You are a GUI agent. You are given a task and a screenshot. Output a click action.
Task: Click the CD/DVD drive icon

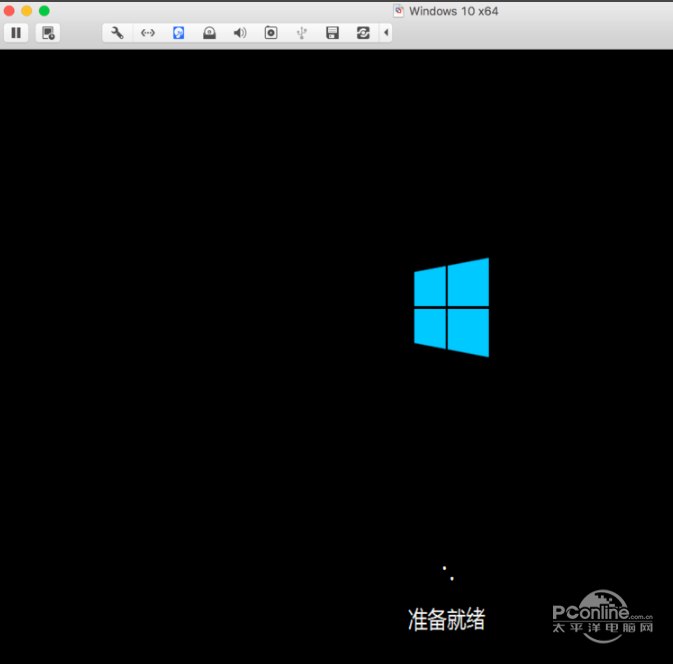coord(209,33)
